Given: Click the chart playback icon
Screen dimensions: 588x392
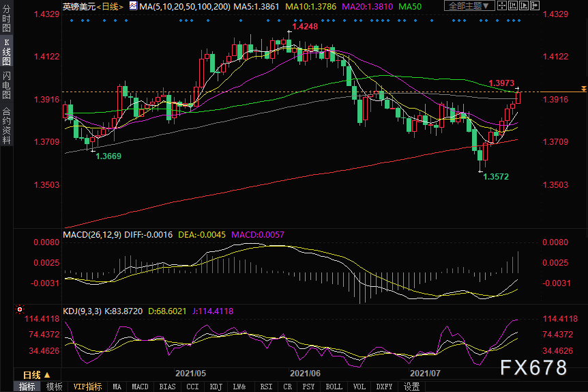Looking at the screenshot, I should [x=523, y=5].
